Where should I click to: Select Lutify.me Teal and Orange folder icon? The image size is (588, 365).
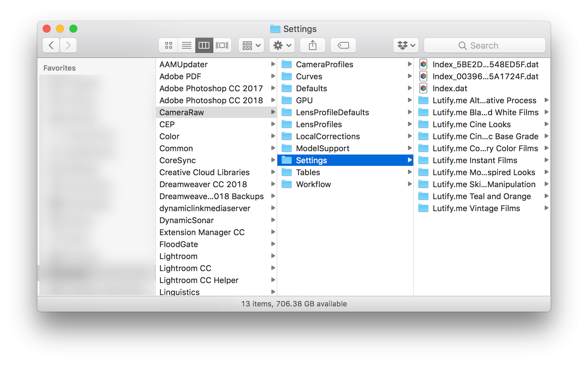click(423, 196)
